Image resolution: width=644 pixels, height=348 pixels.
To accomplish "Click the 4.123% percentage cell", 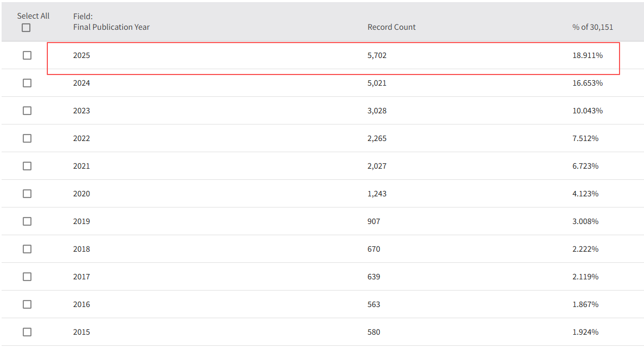I will [585, 194].
